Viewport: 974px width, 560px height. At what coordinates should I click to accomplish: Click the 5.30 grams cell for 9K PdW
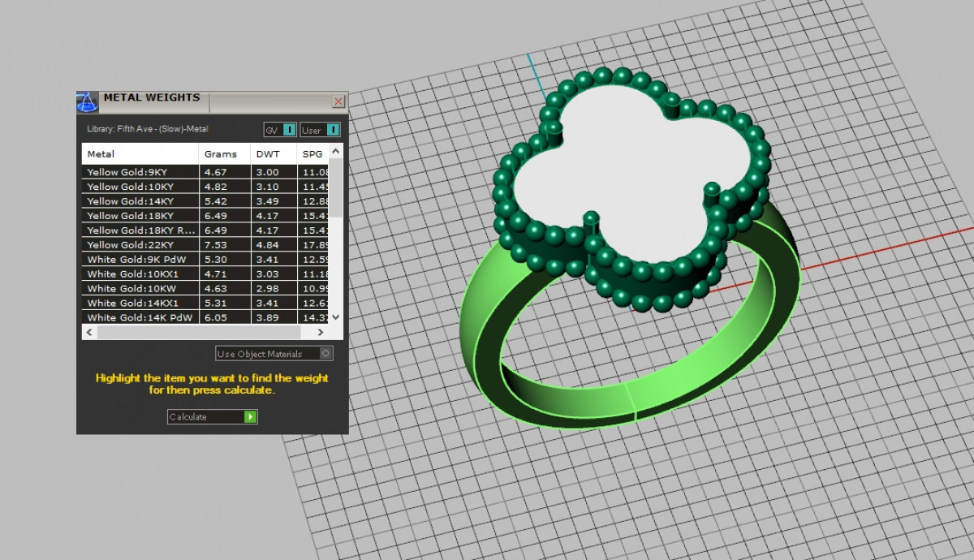point(225,260)
